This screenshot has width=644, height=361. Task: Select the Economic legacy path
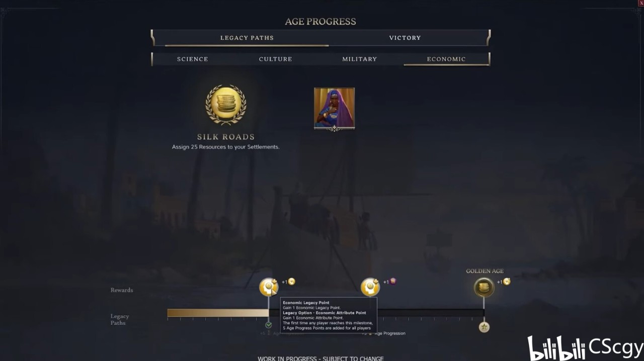446,59
